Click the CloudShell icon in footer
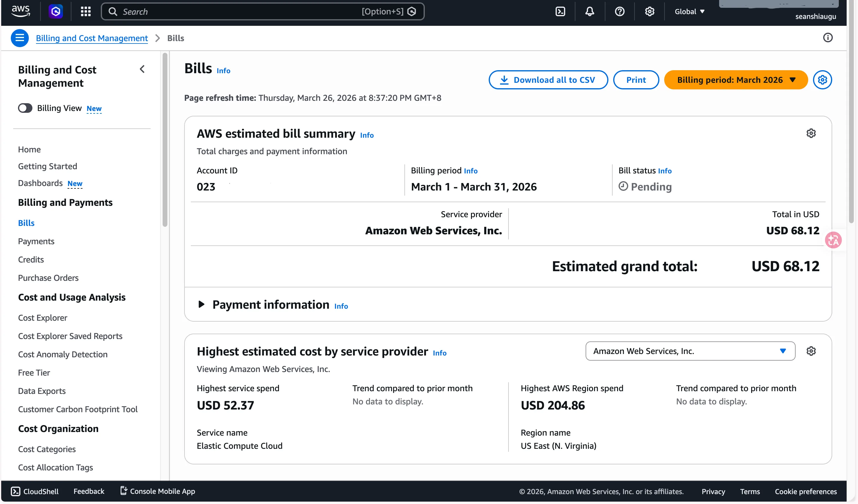Screen dimensions: 858x504 [15, 491]
